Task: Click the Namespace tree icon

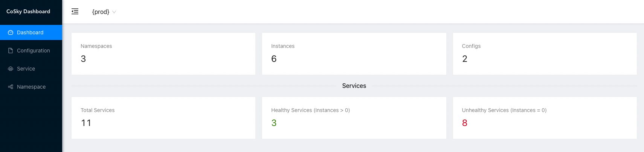Action: click(11, 87)
